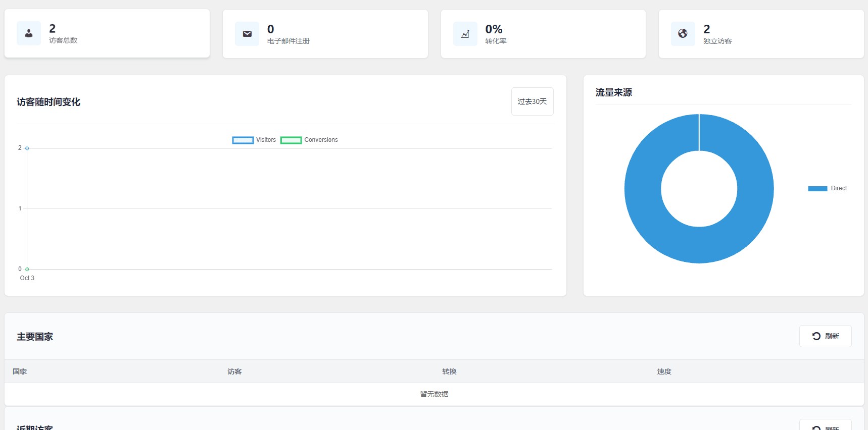This screenshot has height=430, width=868.
Task: Click the 访客 column header
Action: [x=234, y=371]
